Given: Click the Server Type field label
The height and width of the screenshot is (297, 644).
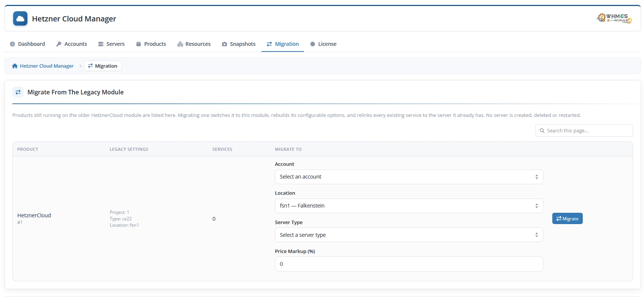Looking at the screenshot, I should 289,222.
